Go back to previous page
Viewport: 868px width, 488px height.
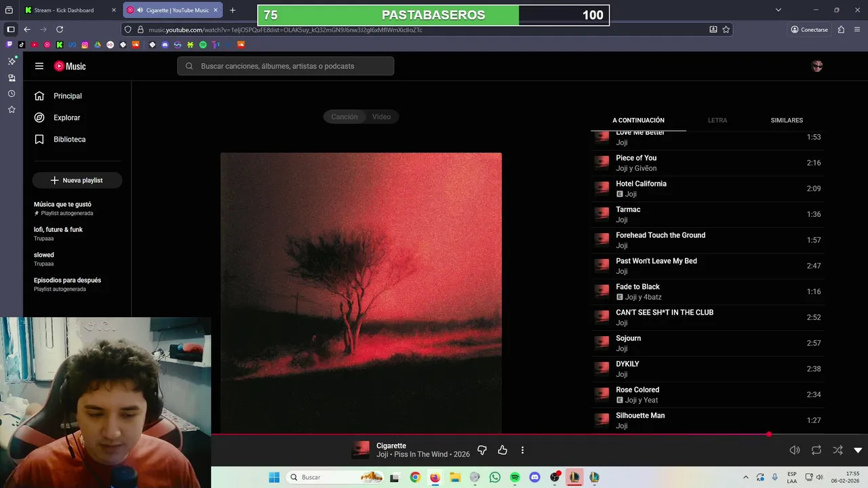[27, 29]
